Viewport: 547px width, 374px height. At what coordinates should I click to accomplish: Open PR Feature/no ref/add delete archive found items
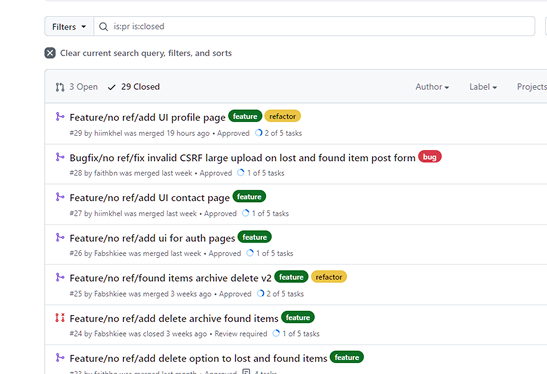point(174,319)
